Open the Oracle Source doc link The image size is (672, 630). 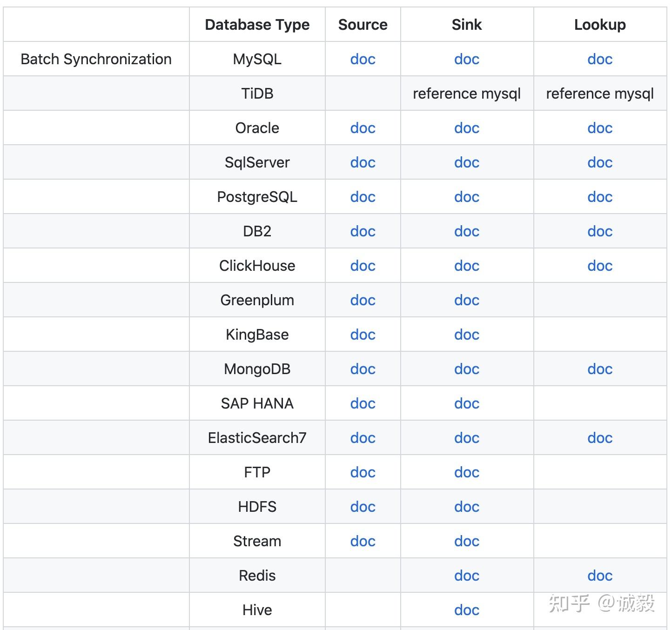point(363,128)
